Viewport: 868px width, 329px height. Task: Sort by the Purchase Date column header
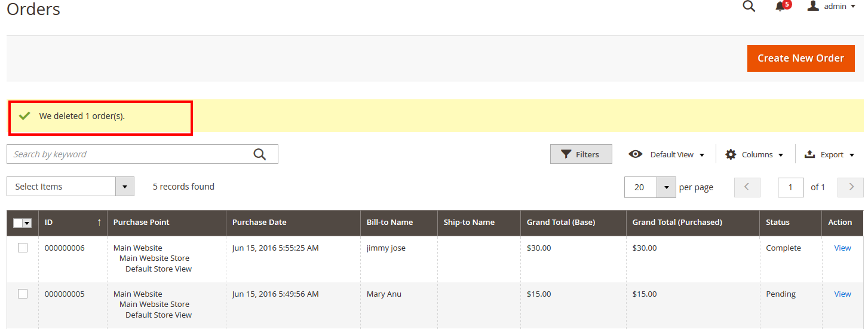(259, 222)
